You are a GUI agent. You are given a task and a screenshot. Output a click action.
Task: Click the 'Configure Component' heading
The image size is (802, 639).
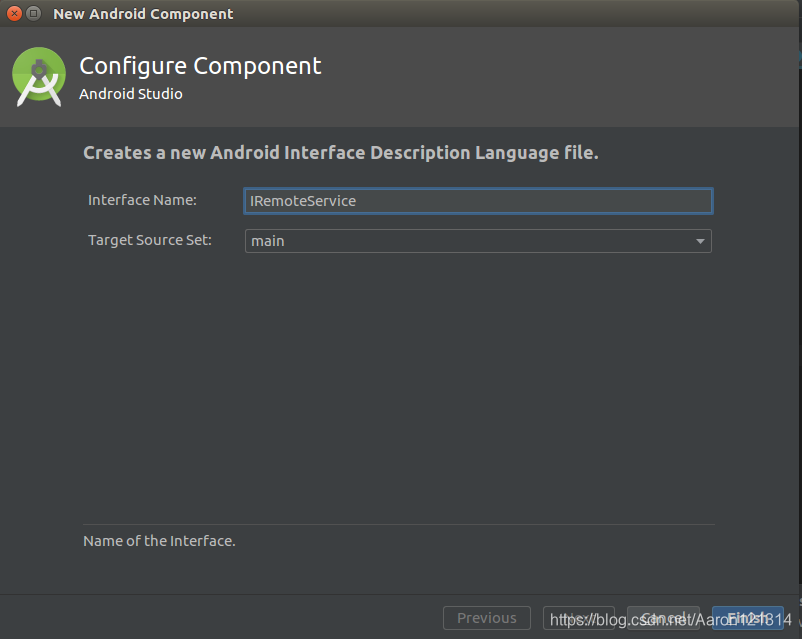(x=200, y=66)
